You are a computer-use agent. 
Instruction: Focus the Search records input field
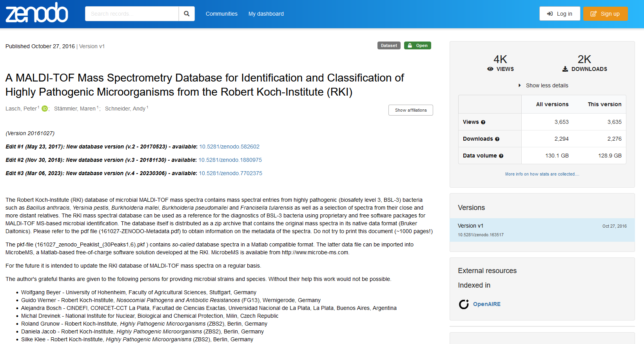pos(132,14)
